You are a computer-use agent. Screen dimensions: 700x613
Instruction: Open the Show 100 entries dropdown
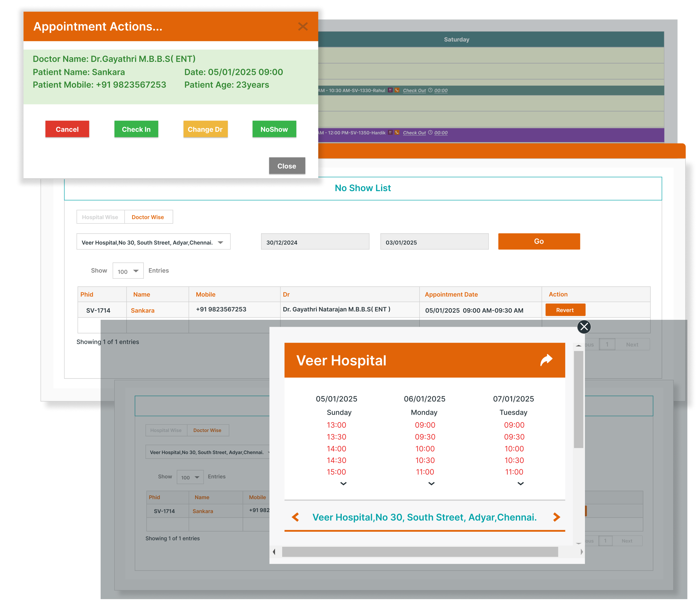[128, 271]
